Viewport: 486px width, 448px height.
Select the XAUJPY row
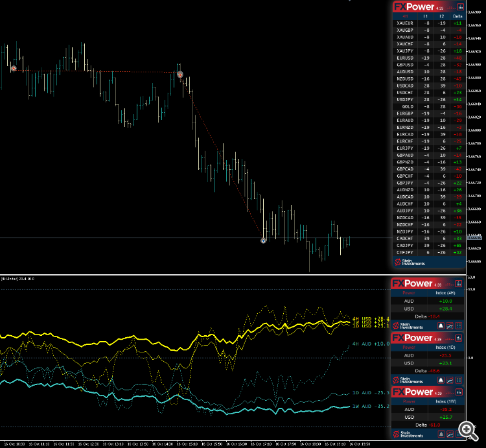click(x=429, y=51)
